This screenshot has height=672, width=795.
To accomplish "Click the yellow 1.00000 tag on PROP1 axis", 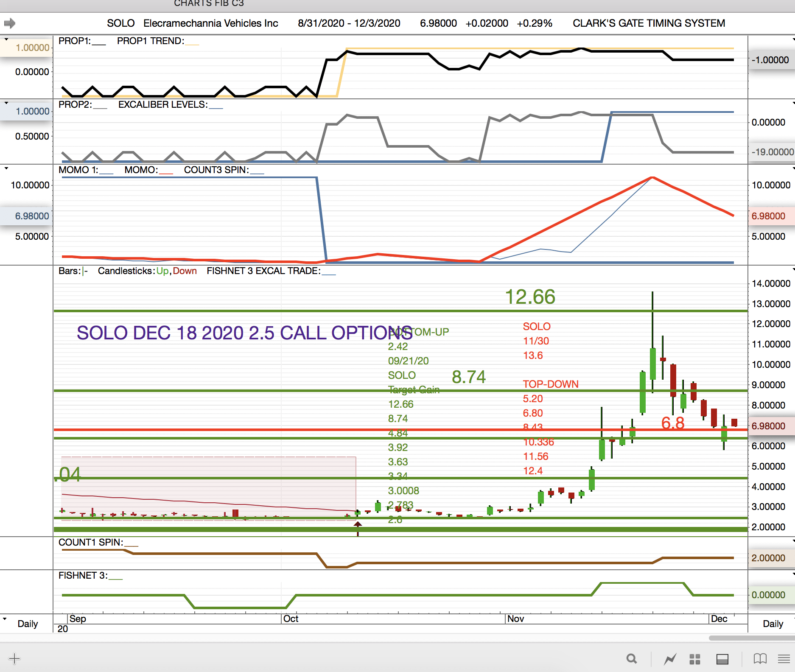I will (x=26, y=48).
